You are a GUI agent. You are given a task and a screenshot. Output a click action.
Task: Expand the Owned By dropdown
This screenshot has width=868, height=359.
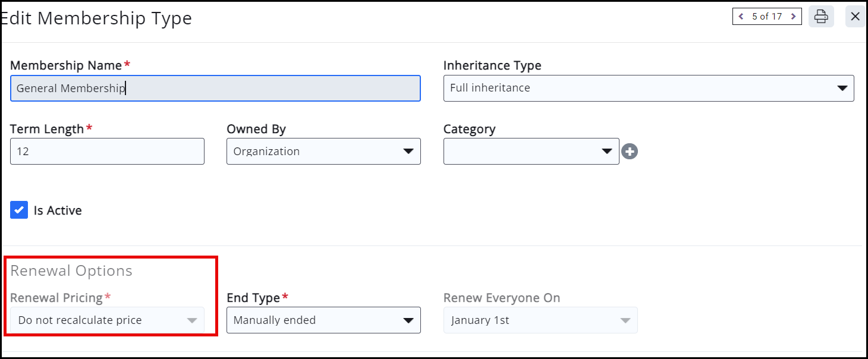323,152
